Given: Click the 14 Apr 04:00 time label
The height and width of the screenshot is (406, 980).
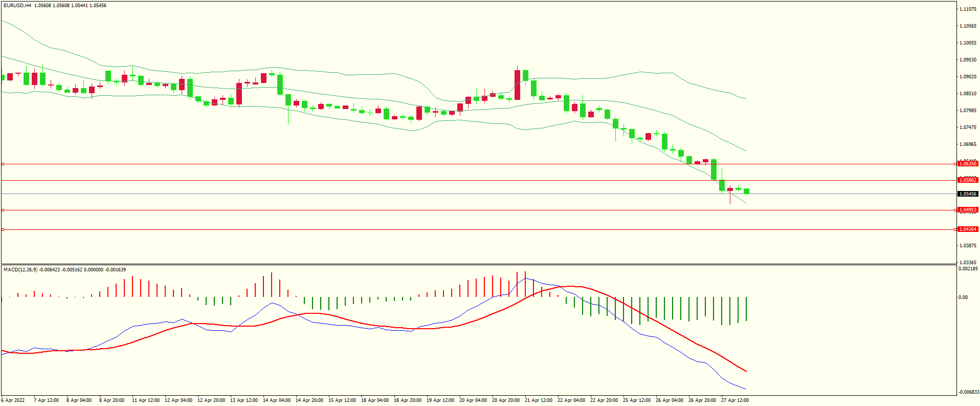Looking at the screenshot, I should point(277,400).
